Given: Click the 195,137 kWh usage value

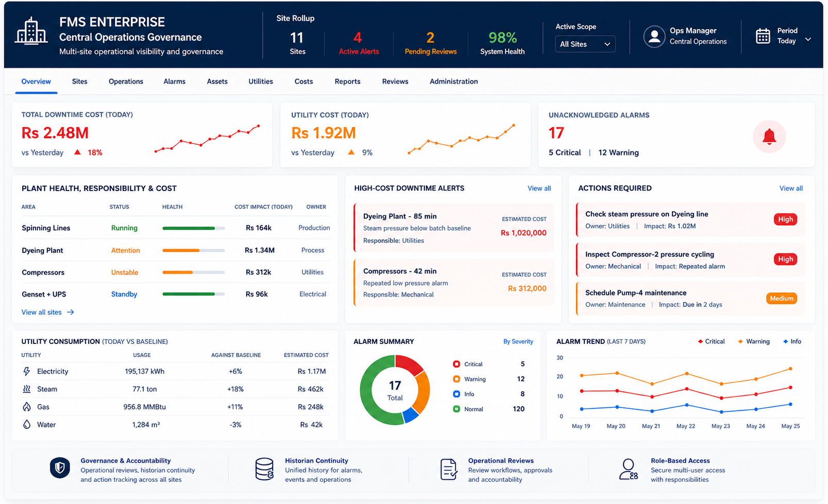Looking at the screenshot, I should click(145, 371).
